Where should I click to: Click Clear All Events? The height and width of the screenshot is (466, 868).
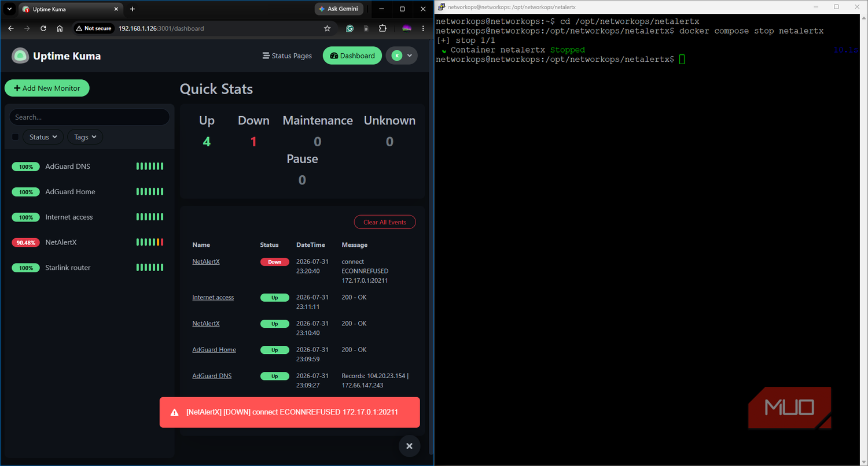[x=385, y=222]
